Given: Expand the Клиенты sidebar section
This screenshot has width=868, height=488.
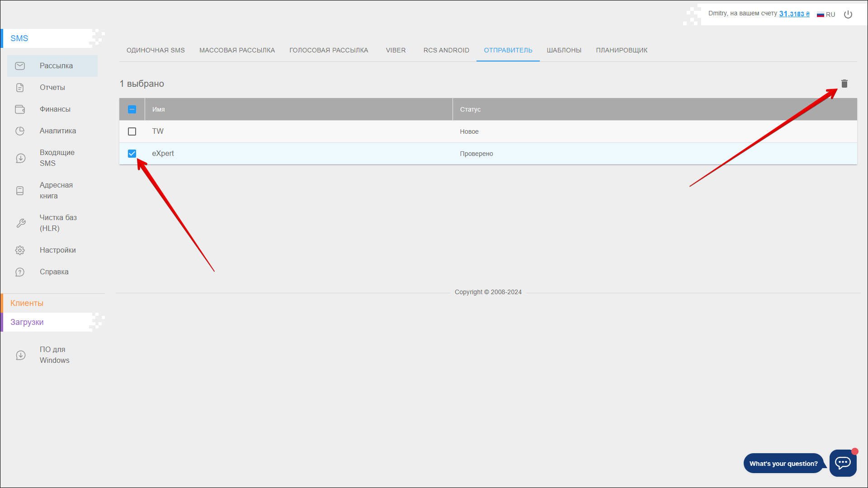Looking at the screenshot, I should 27,303.
